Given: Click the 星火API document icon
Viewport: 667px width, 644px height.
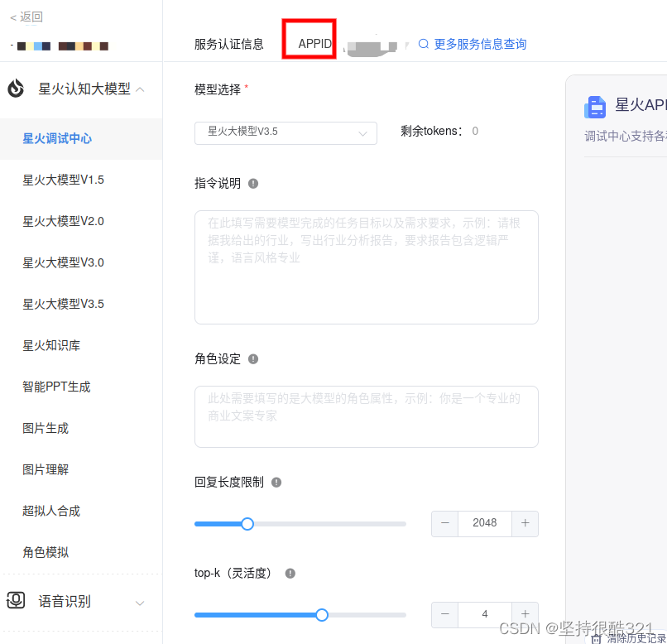Looking at the screenshot, I should tap(595, 107).
